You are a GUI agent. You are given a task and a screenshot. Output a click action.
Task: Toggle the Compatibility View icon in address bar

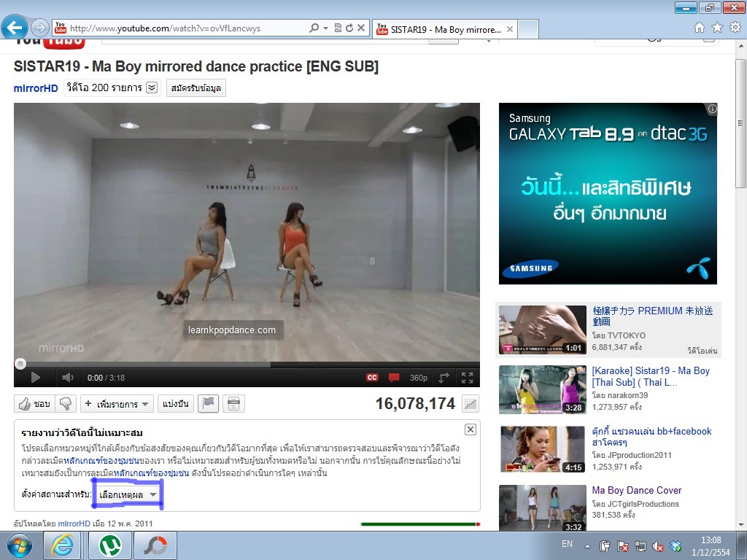(338, 28)
